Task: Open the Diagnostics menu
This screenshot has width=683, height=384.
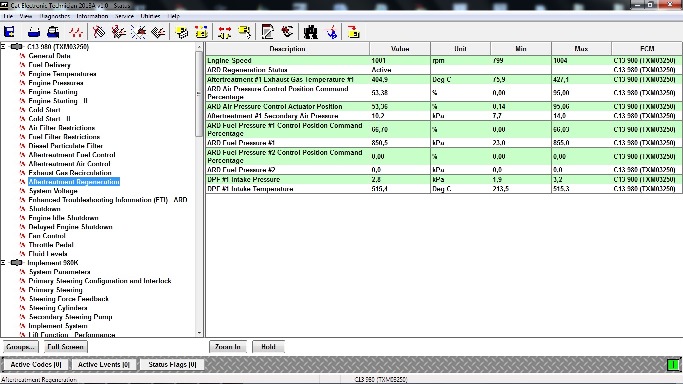Action: pyautogui.click(x=54, y=16)
